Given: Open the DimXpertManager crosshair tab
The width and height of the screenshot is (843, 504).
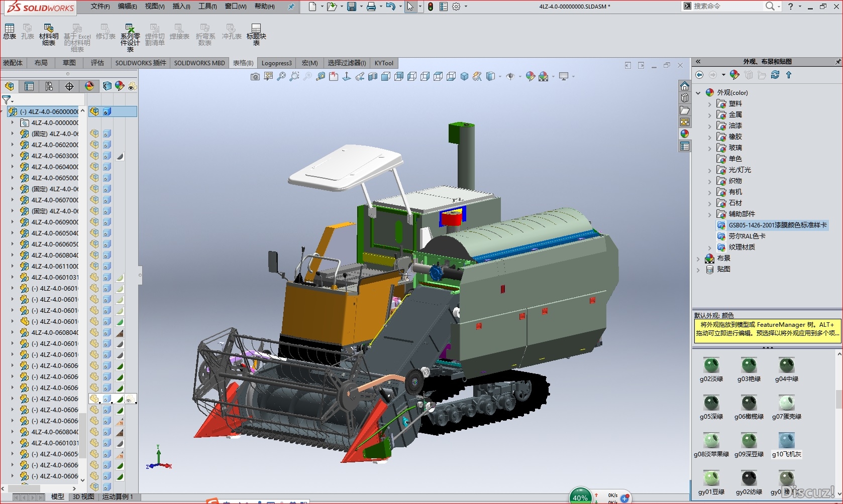Looking at the screenshot, I should point(69,86).
